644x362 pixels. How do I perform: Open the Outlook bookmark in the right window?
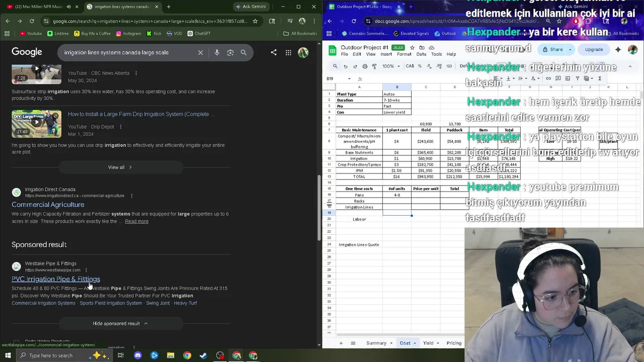coord(444,33)
